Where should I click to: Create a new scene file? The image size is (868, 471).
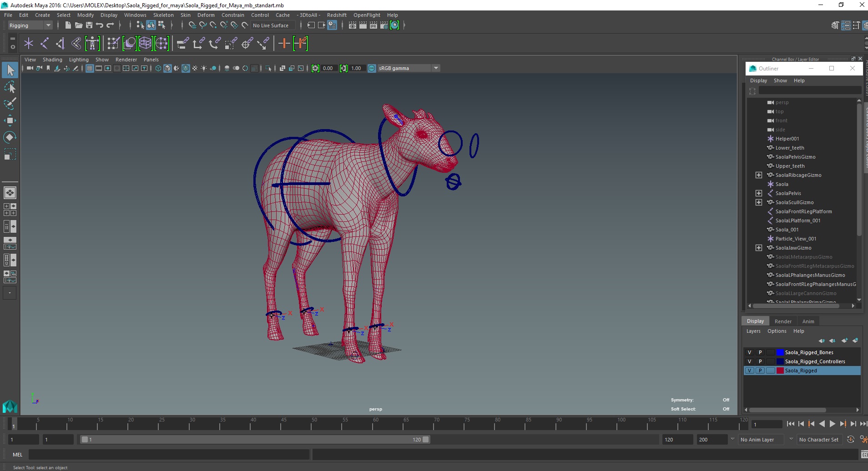(68, 25)
